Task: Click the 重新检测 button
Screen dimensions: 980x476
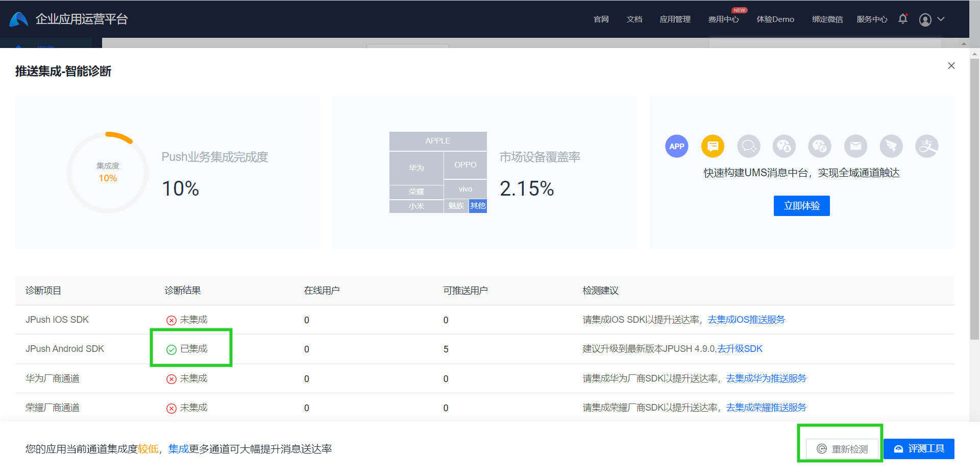Action: click(x=842, y=449)
